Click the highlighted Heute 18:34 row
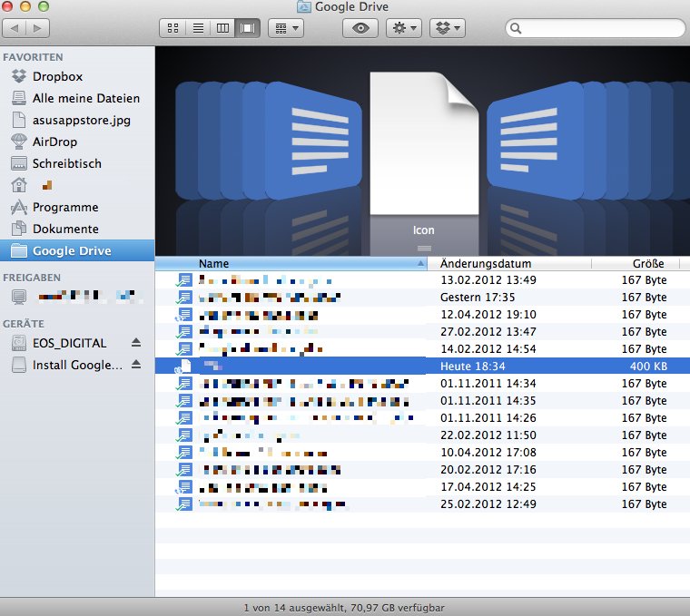The image size is (690, 616). (422, 366)
